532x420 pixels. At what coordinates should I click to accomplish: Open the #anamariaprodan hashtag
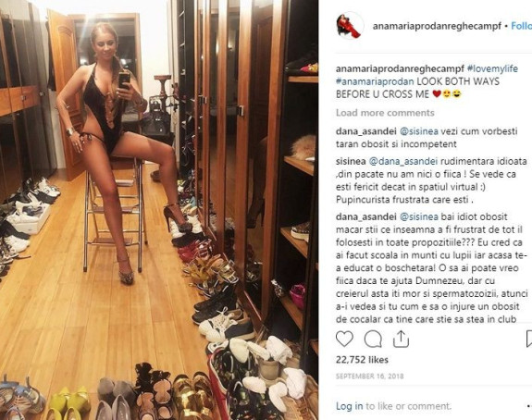(375, 81)
